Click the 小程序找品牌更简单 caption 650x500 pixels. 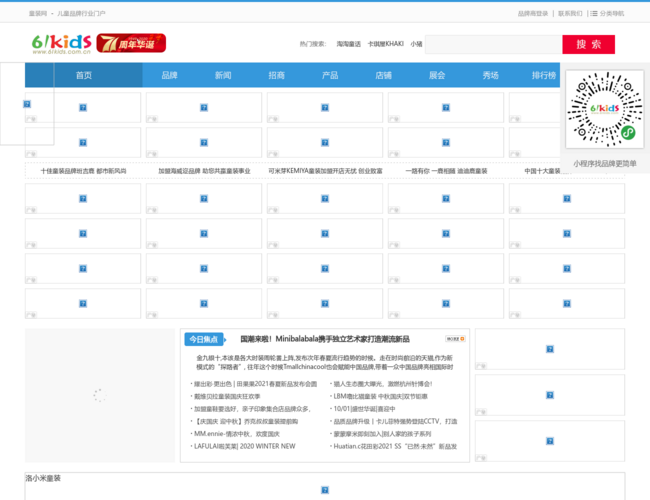click(605, 163)
